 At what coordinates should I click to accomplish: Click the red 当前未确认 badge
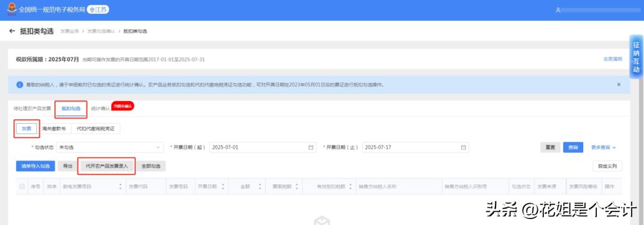pos(123,106)
